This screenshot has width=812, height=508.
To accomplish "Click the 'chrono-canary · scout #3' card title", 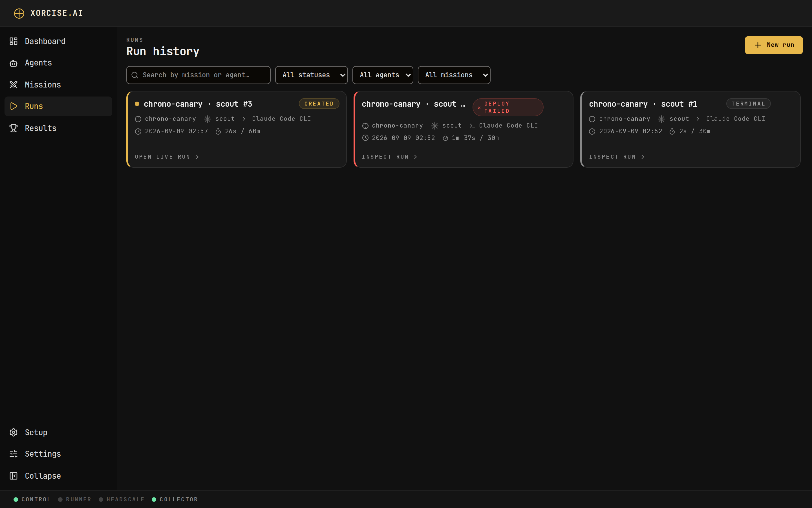I will [x=198, y=104].
